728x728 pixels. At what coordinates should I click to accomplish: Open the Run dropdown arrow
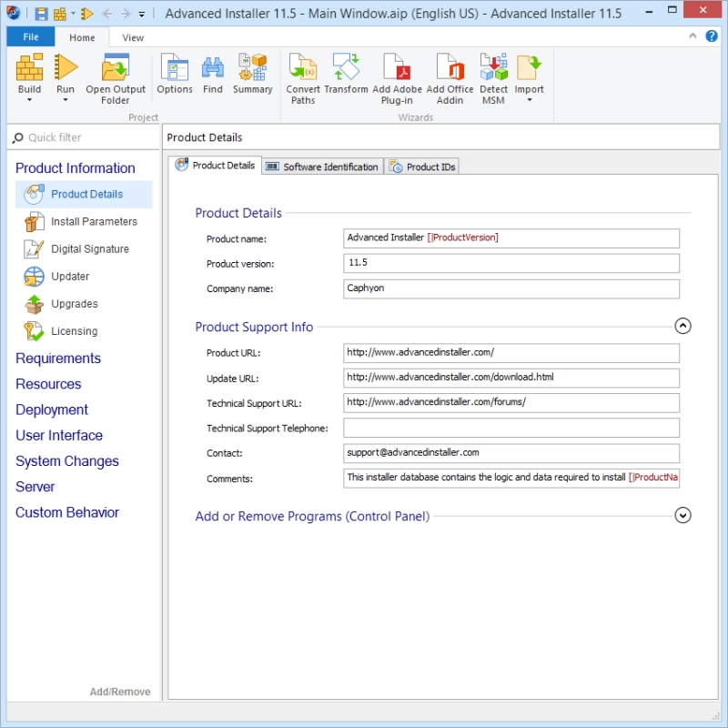pyautogui.click(x=66, y=100)
